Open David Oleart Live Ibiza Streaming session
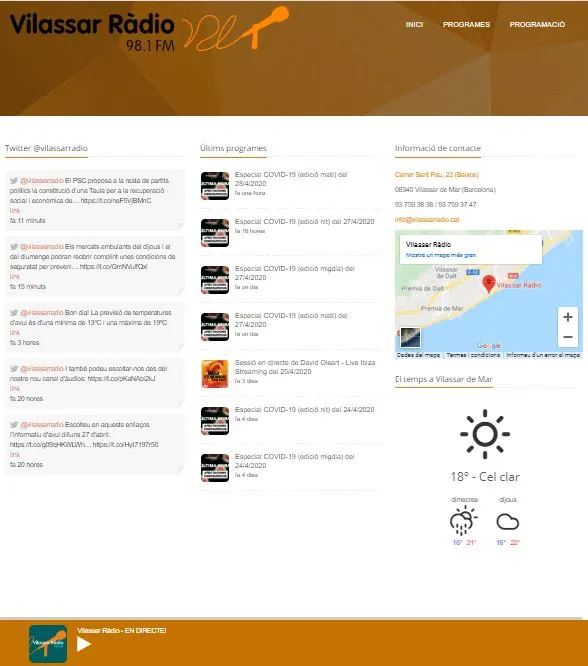The image size is (588, 666). point(305,367)
